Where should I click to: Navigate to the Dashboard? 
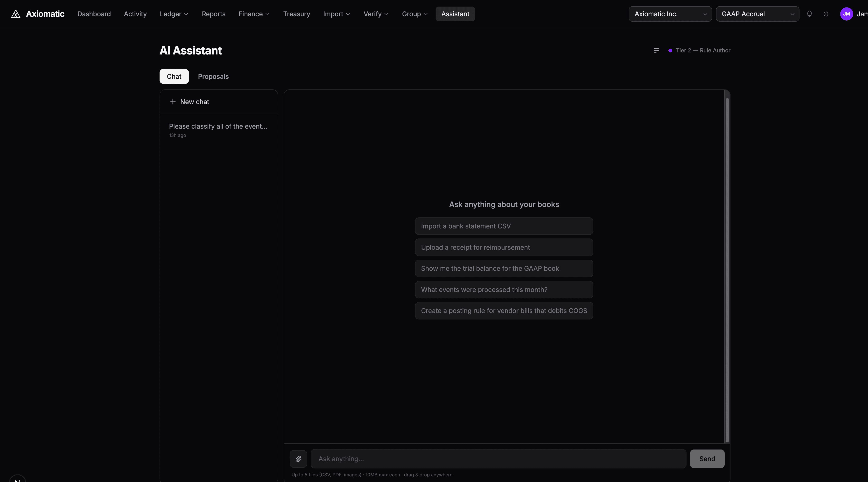click(94, 14)
